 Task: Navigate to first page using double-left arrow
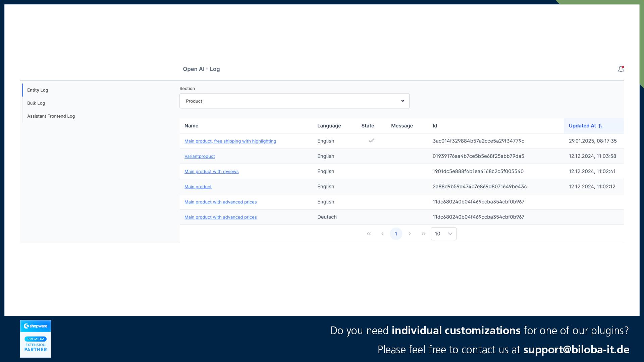coord(368,233)
